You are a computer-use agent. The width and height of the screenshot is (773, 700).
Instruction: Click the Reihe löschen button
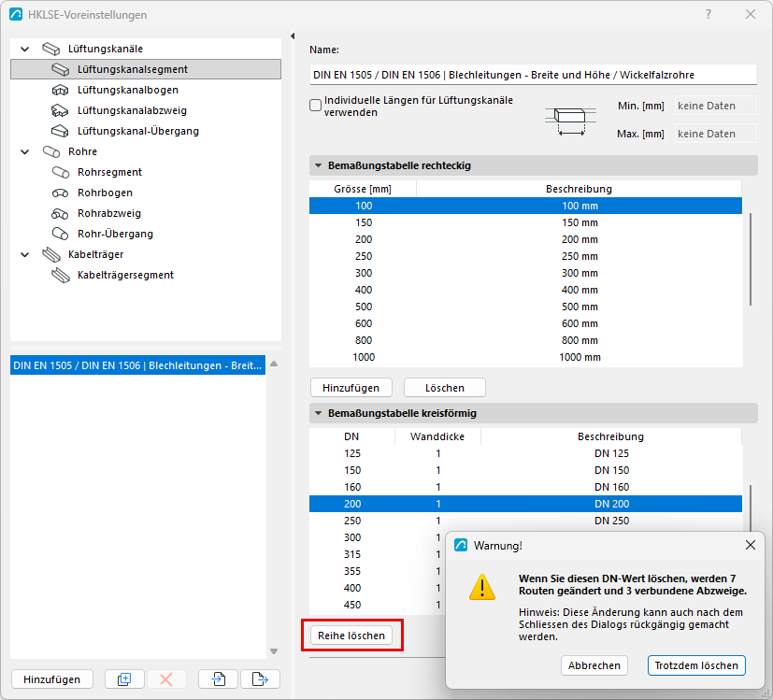(x=351, y=636)
